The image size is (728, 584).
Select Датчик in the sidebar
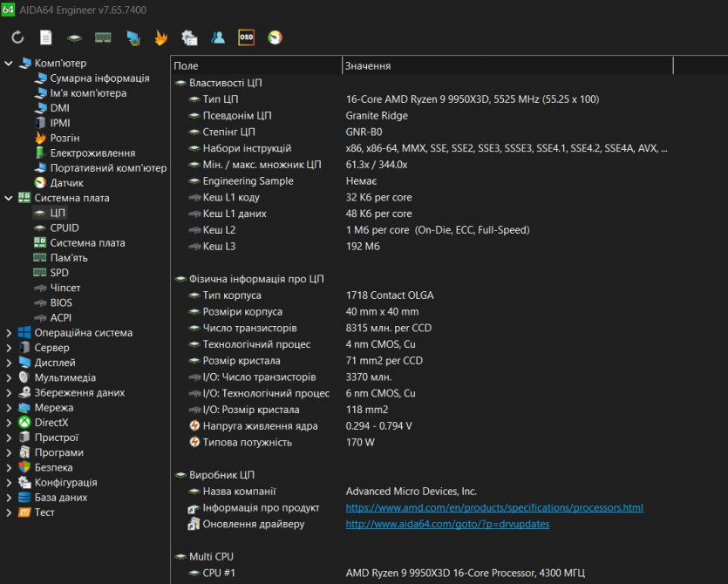click(x=66, y=183)
